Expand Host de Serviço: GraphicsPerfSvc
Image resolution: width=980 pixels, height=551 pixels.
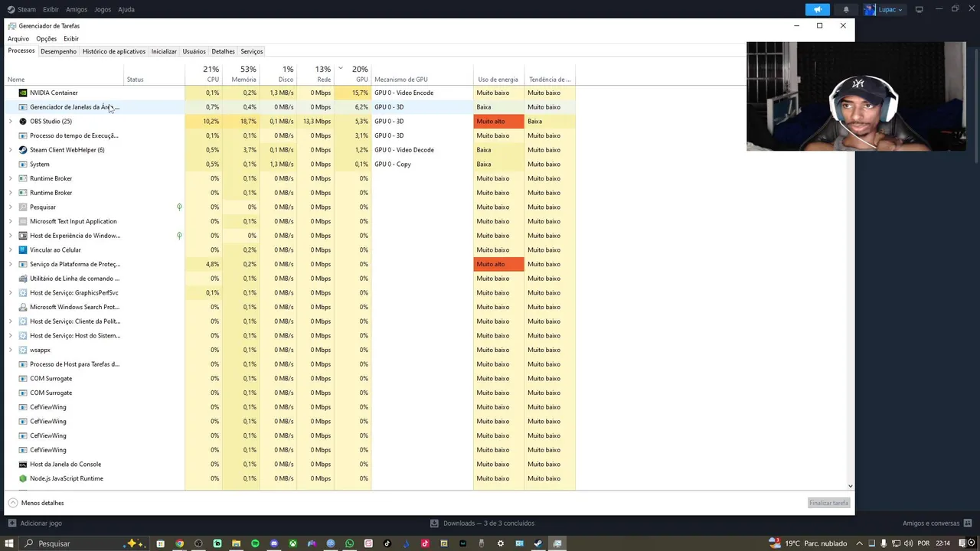(x=10, y=292)
